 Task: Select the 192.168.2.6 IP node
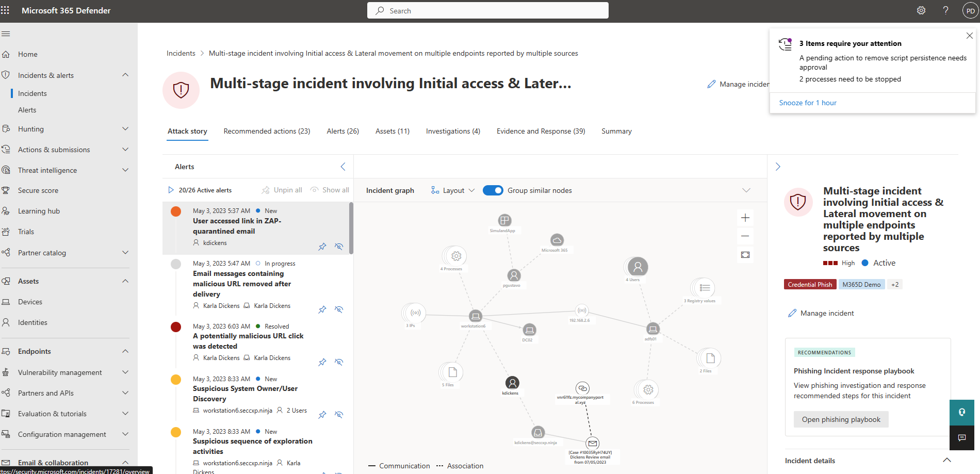(x=582, y=310)
